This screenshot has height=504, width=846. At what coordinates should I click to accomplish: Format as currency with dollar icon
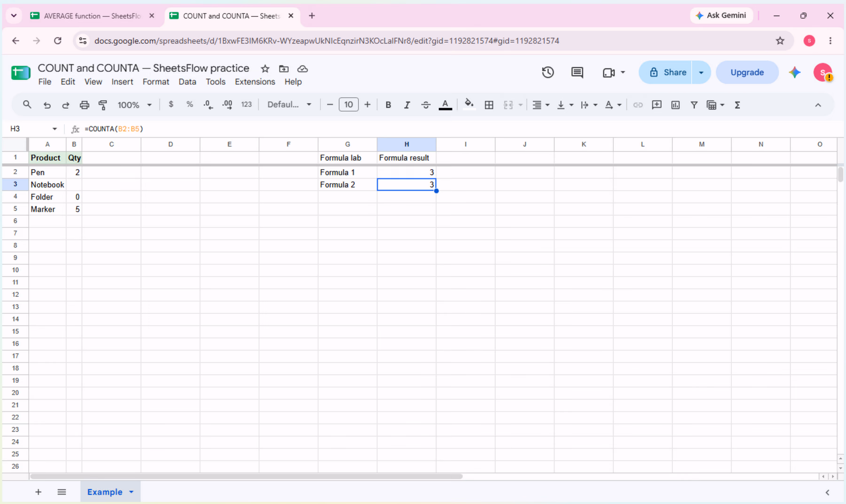point(171,104)
